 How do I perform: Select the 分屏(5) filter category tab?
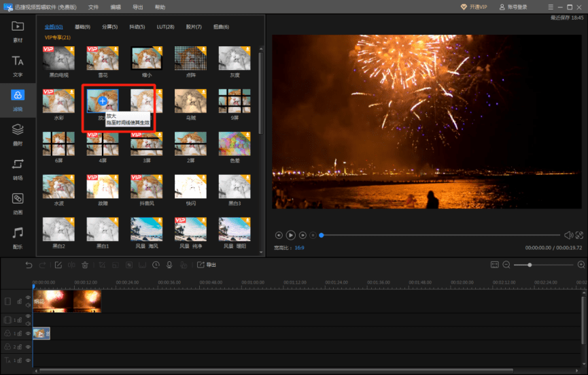pyautogui.click(x=109, y=27)
